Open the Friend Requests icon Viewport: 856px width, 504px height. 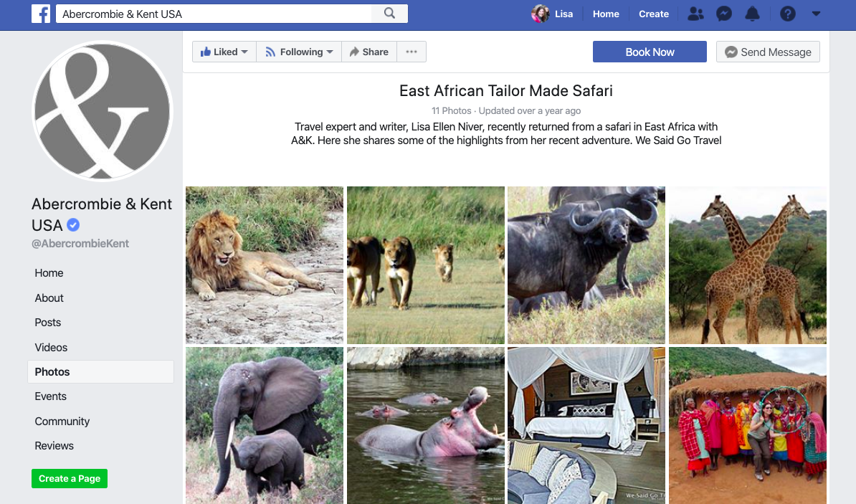(x=695, y=14)
